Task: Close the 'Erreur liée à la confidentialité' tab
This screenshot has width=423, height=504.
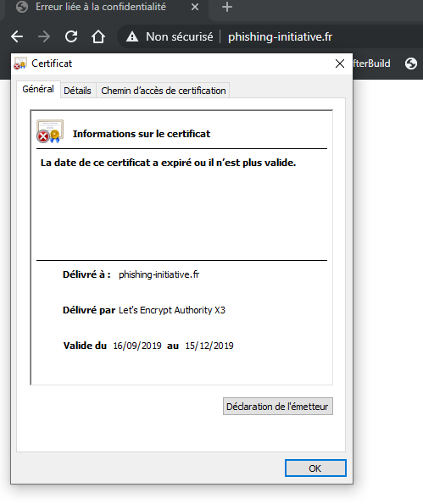Action: click(x=195, y=7)
